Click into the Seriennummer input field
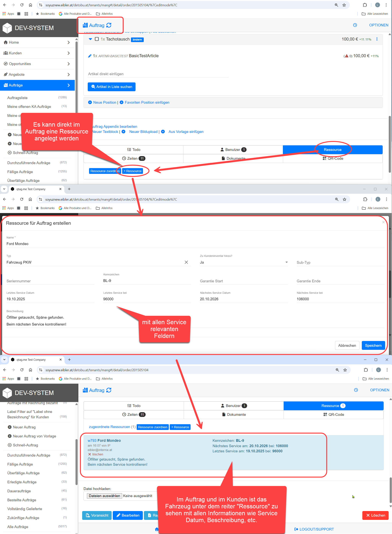The image size is (392, 534). click(x=50, y=281)
